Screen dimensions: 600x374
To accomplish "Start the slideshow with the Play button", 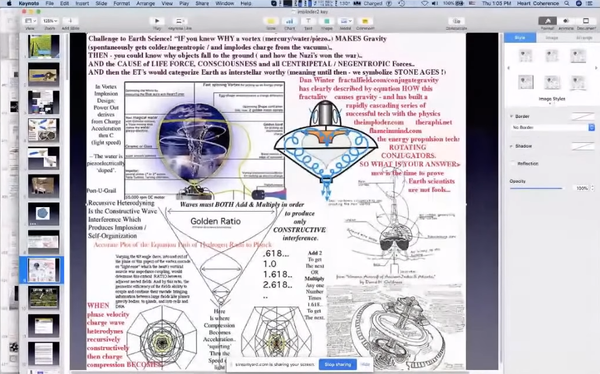I will tap(157, 21).
